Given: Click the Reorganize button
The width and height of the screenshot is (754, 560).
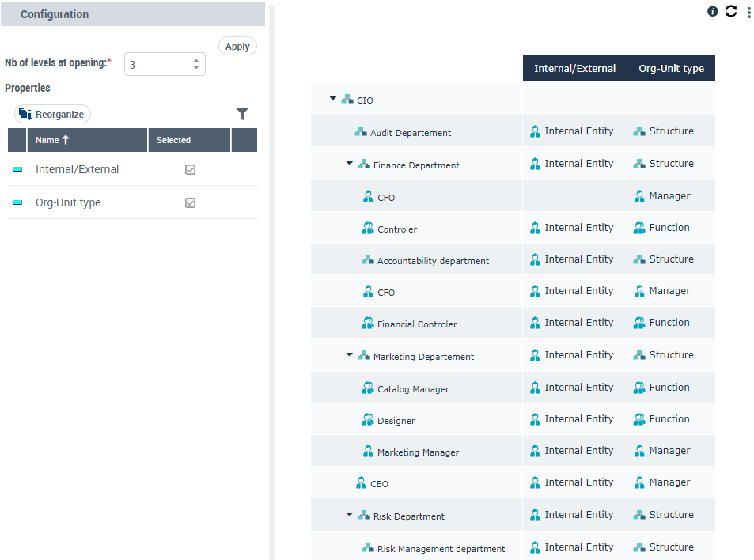Looking at the screenshot, I should pyautogui.click(x=52, y=114).
